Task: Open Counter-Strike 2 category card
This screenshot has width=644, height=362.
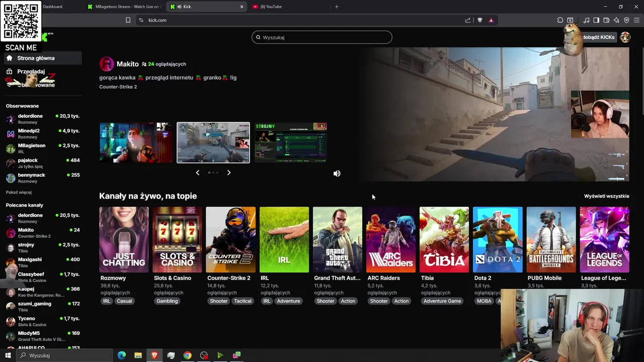Action: point(230,239)
